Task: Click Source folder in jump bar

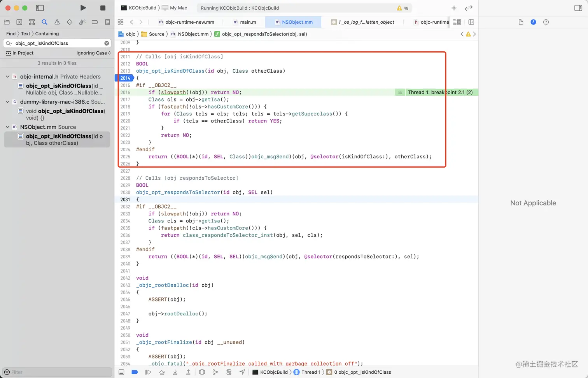Action: 153,34
